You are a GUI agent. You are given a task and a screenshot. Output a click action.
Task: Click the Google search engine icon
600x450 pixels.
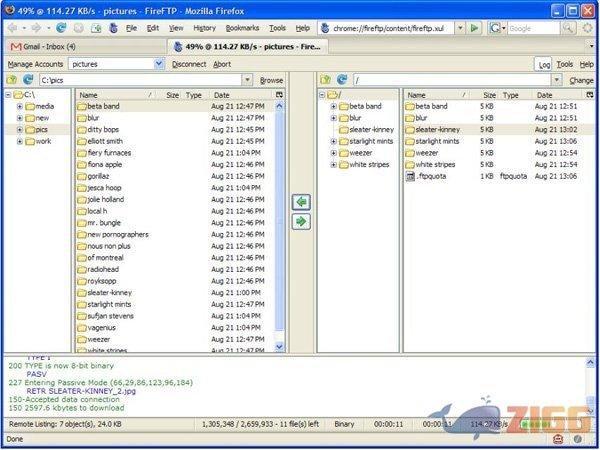(x=495, y=28)
